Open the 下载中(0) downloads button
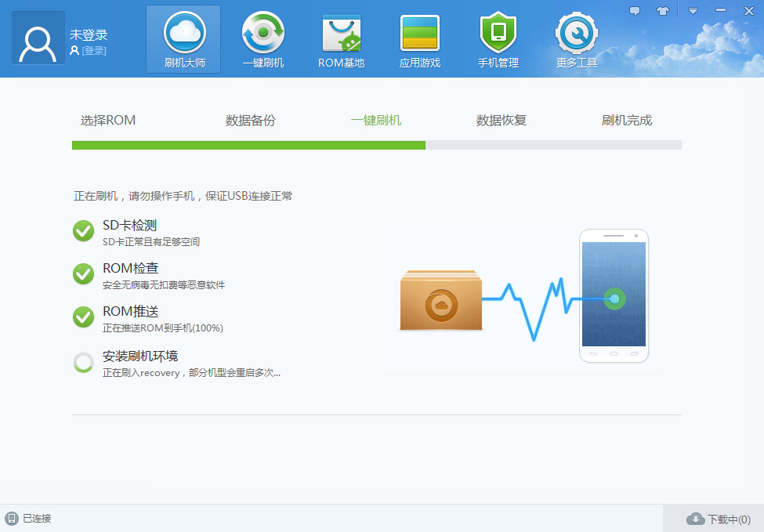The width and height of the screenshot is (764, 532). point(719,519)
